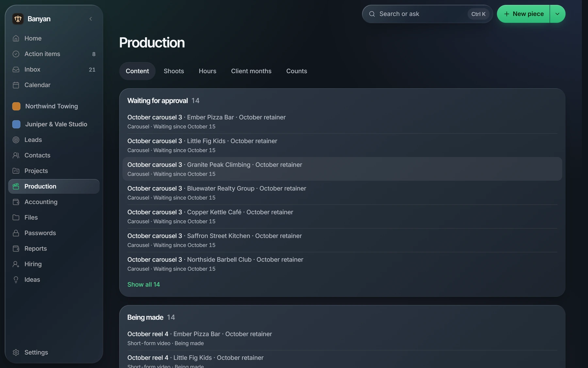The image size is (588, 368).
Task: Open Northwind Towing workspace
Action: (54, 106)
